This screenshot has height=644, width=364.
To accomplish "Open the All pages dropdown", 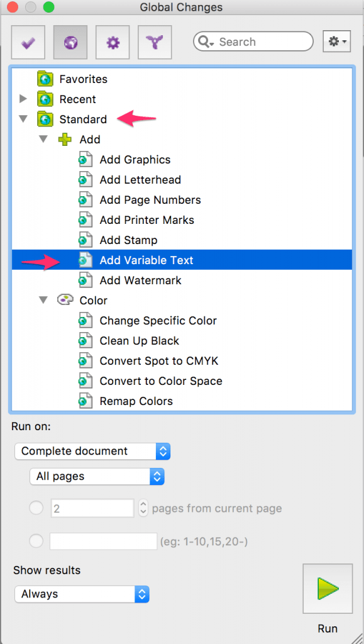I will [x=97, y=477].
